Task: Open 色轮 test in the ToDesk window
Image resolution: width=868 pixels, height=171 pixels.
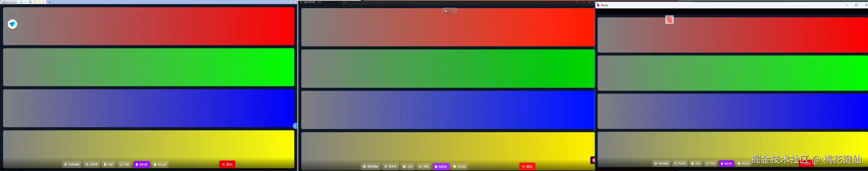Action: point(125,164)
